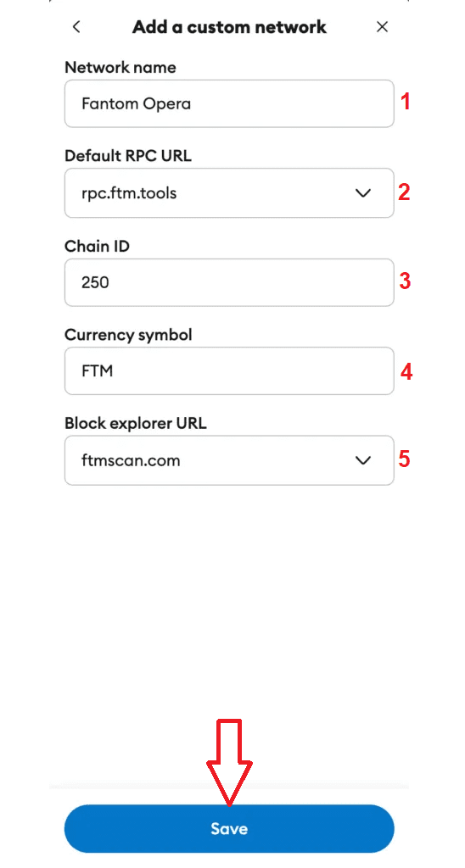Go back using the left arrow icon
465x868 pixels.
(76, 26)
